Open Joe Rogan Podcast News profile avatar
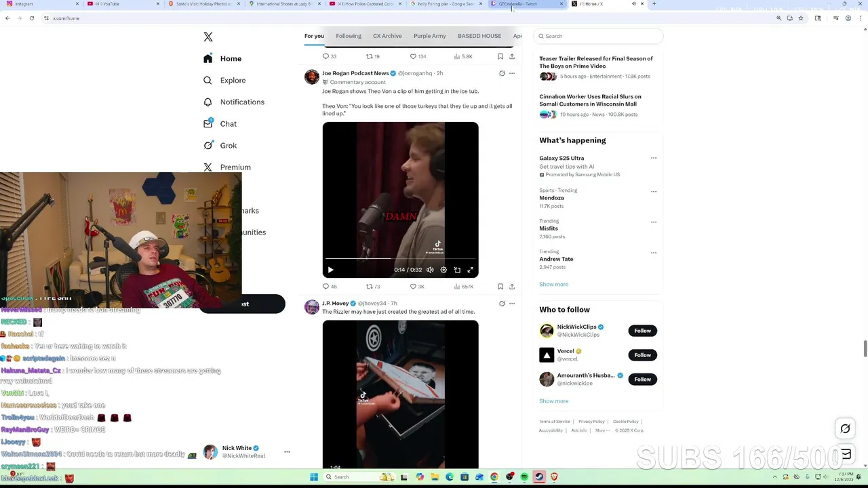The height and width of the screenshot is (488, 868). [312, 77]
